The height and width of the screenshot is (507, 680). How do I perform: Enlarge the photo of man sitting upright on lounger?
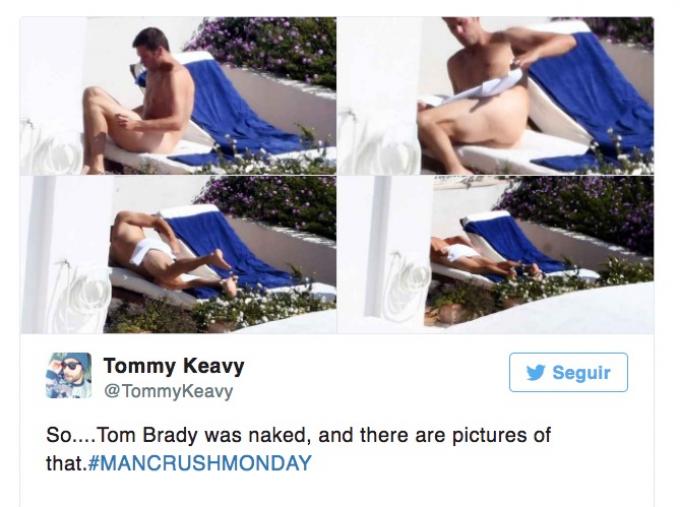point(178,95)
